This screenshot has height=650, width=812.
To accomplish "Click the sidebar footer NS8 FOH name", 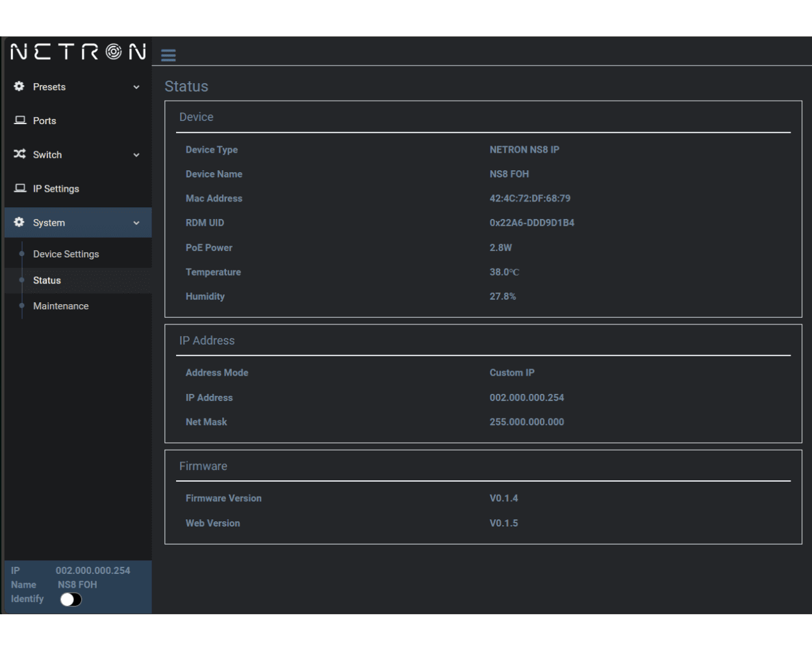I will tap(77, 585).
